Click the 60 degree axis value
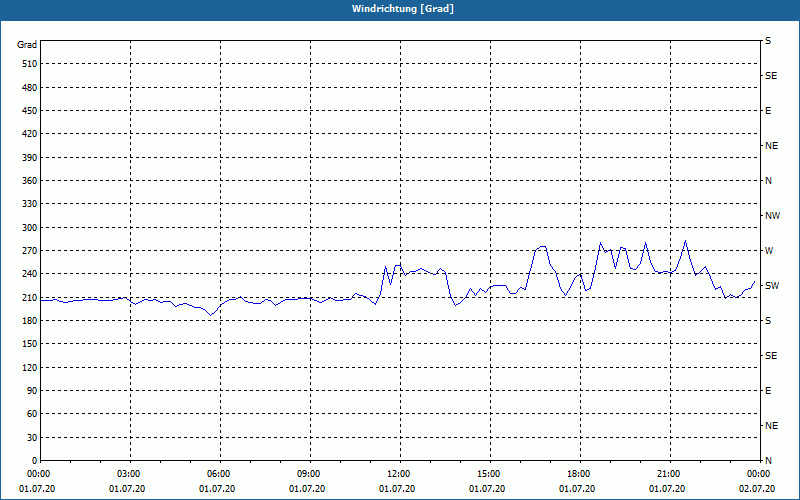 click(31, 414)
